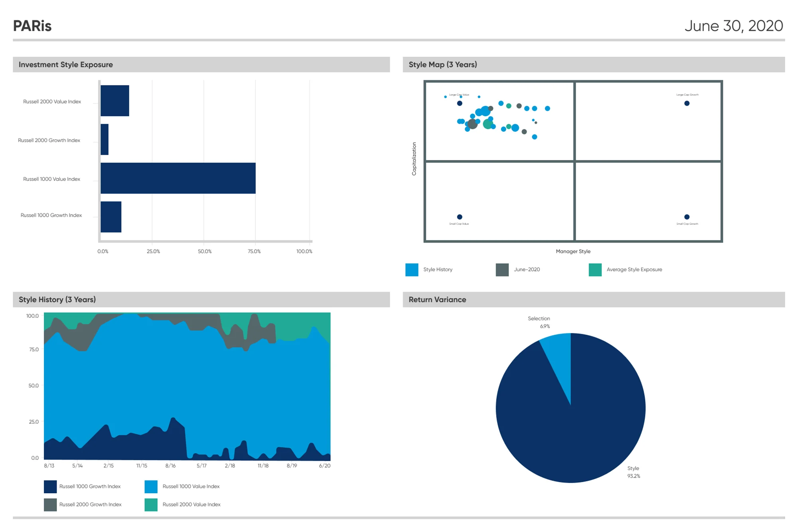
Task: Click the Style History legend swatch
Action: click(x=411, y=270)
